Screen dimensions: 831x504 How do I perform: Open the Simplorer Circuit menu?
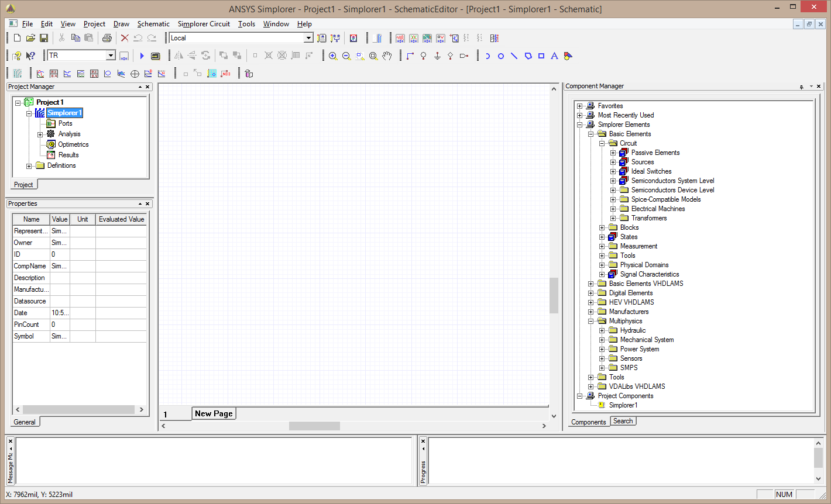(x=204, y=24)
